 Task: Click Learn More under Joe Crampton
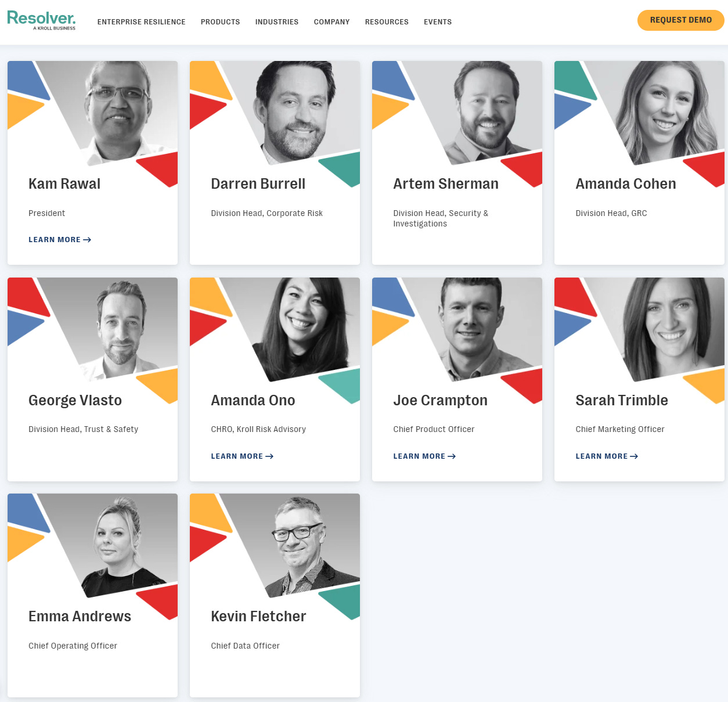pyautogui.click(x=424, y=456)
